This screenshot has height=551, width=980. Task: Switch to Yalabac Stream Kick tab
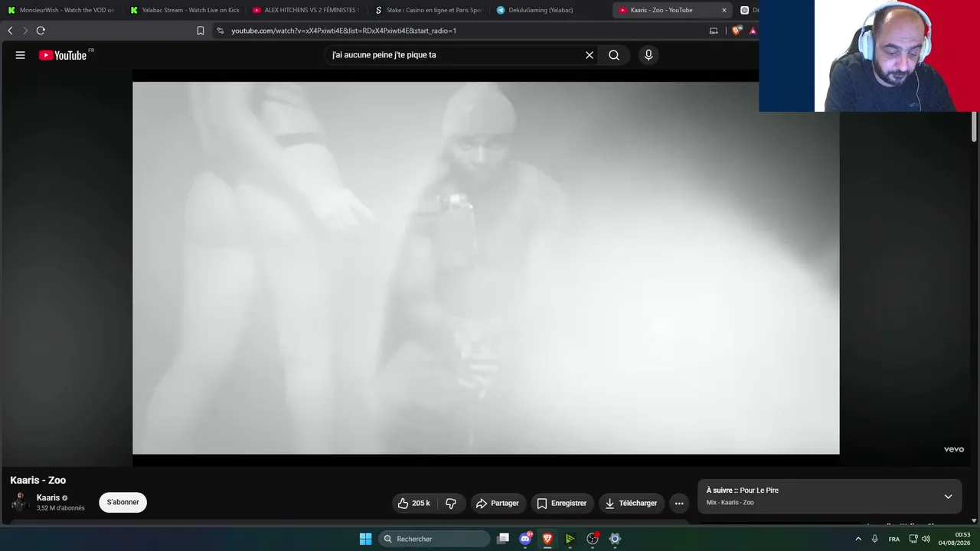[x=184, y=10]
